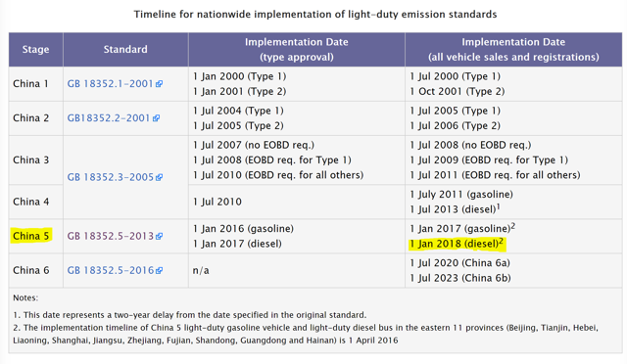This screenshot has width=627, height=364.
Task: Click '1 Jul 2004 (Type 1)' text
Action: pos(238,111)
